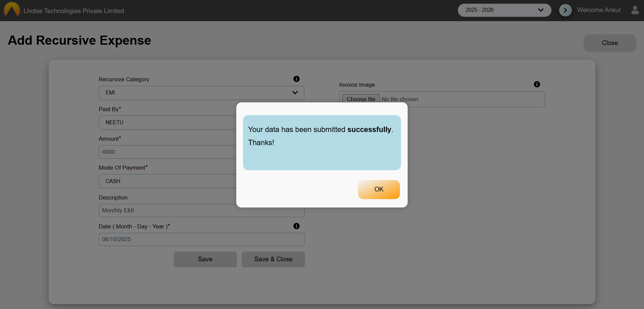
Task: Click the Date field showing 06/10/2025
Action: click(202, 239)
